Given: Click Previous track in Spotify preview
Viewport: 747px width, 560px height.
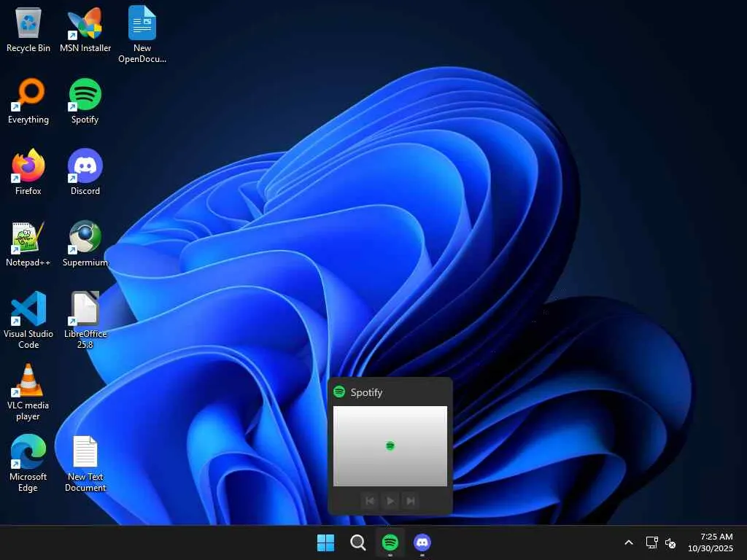Looking at the screenshot, I should coord(370,501).
